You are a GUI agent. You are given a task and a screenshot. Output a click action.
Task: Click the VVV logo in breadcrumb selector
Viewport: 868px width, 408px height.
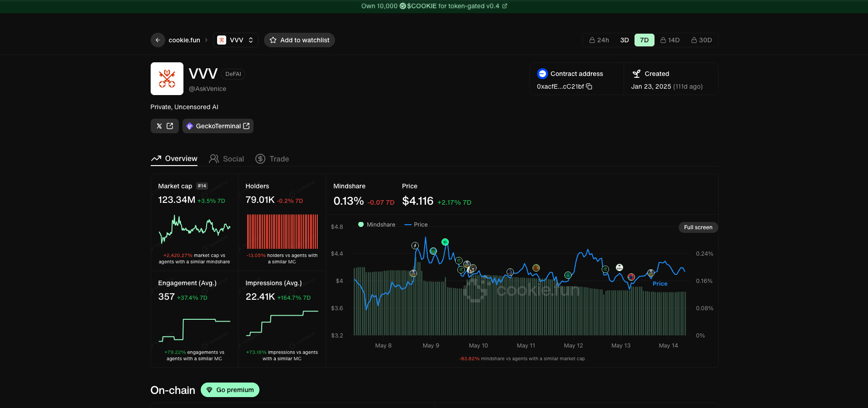[x=222, y=40]
